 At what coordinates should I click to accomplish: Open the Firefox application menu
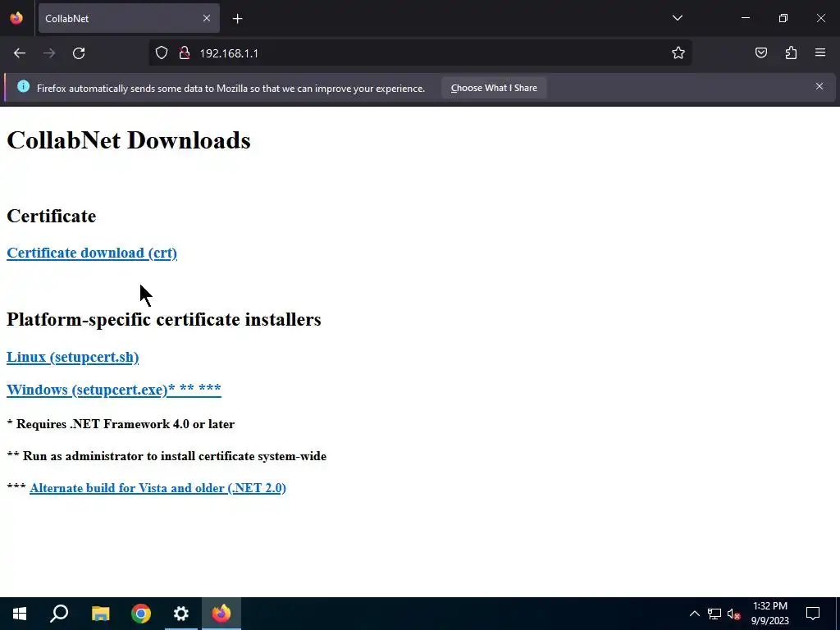(x=820, y=52)
